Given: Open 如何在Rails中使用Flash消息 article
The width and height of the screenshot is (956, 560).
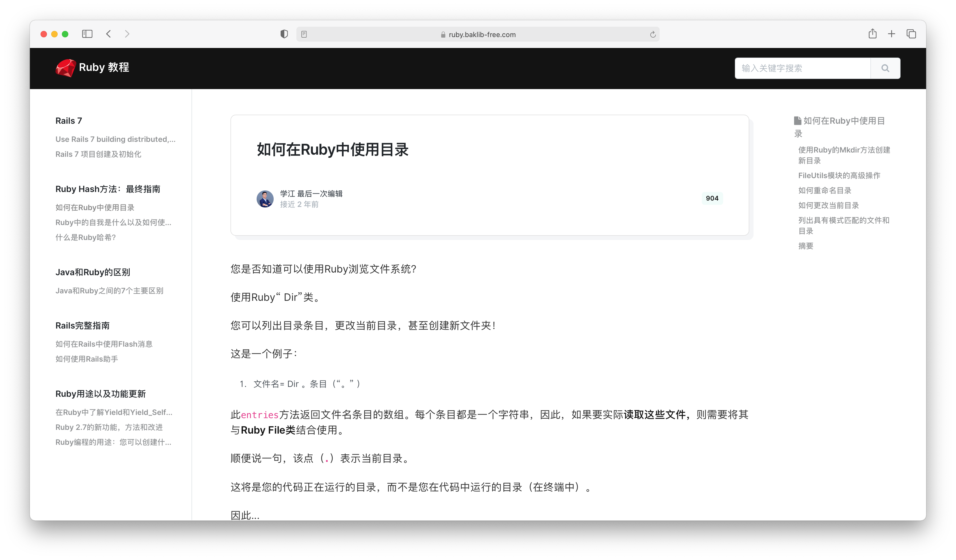Looking at the screenshot, I should click(104, 344).
